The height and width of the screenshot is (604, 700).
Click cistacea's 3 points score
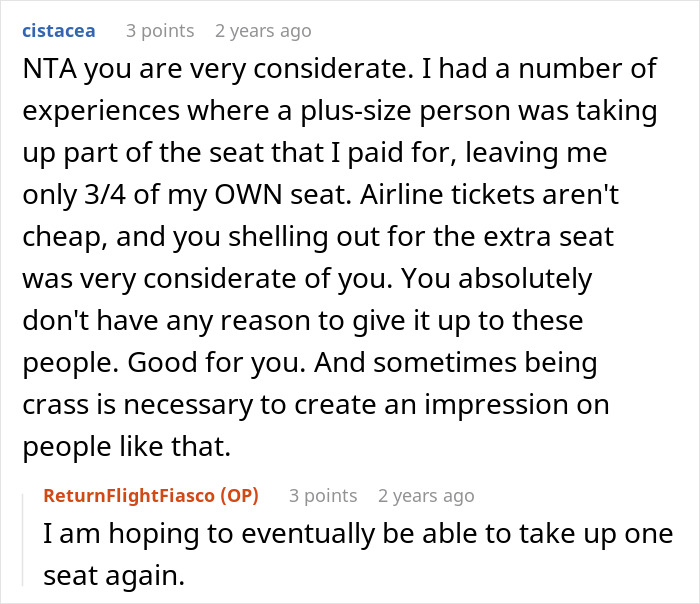tap(160, 31)
